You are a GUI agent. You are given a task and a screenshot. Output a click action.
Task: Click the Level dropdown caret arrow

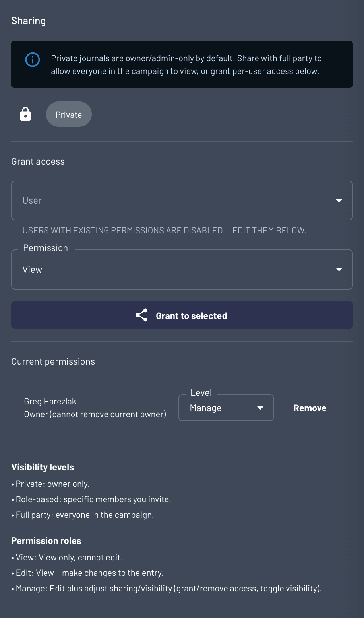tap(260, 408)
